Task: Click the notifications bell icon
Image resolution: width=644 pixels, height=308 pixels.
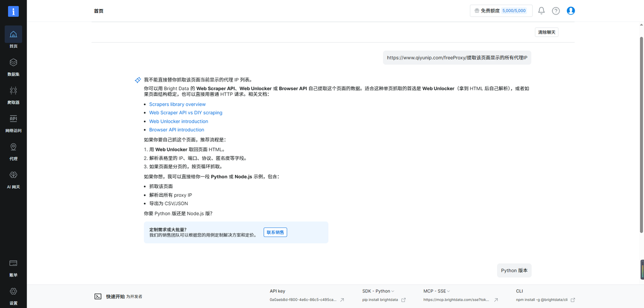Action: tap(541, 11)
